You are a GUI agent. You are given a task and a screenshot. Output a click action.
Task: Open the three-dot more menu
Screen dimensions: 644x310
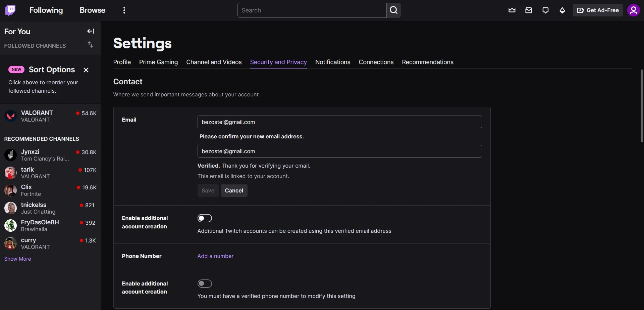pos(124,10)
